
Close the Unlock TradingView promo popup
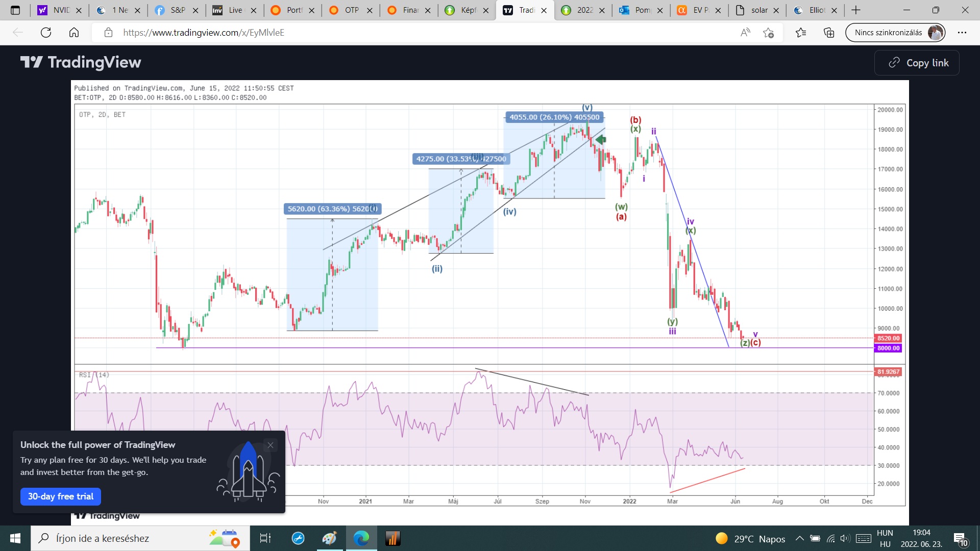(x=271, y=445)
